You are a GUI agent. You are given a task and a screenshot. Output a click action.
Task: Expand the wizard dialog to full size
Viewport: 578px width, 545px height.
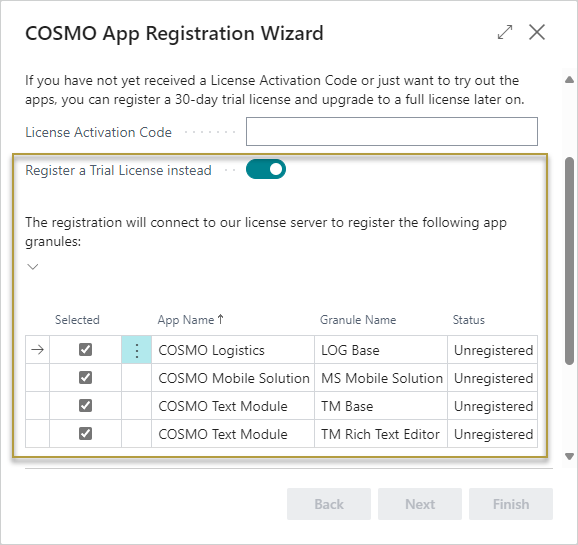pos(505,32)
